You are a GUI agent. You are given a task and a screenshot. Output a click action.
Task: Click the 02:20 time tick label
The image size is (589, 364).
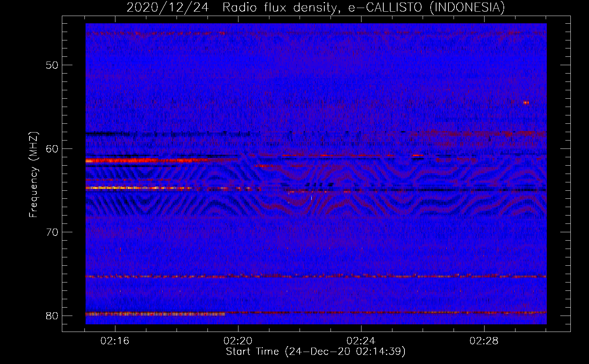238,341
